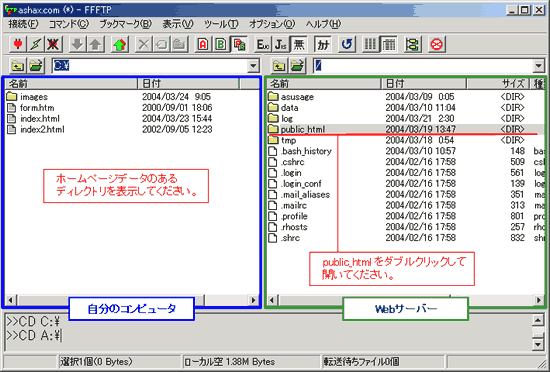The height and width of the screenshot is (372, 550).
Task: Open the ブックマーク(B) menu
Action: point(125,24)
